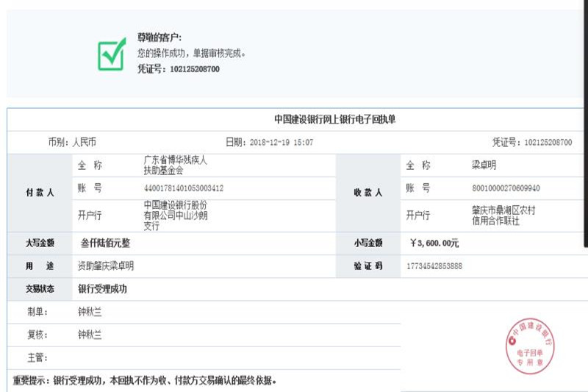Click payer name 广东省博华残疾人扶助基金会
Image resolution: width=588 pixels, height=392 pixels.
point(175,165)
